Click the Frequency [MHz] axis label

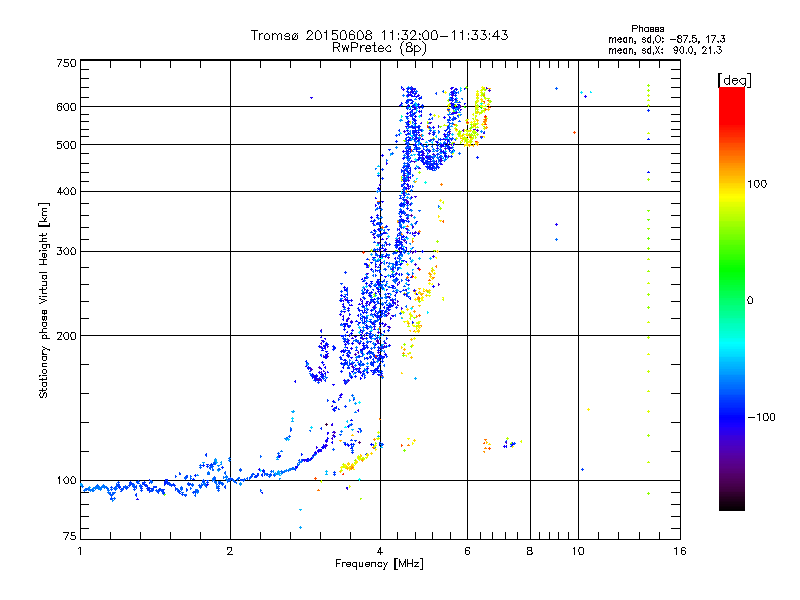point(379,565)
